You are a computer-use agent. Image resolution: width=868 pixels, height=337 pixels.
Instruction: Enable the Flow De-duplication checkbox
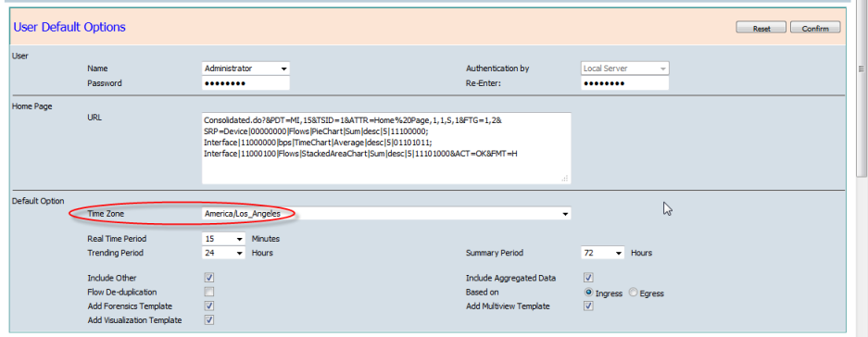[x=209, y=292]
